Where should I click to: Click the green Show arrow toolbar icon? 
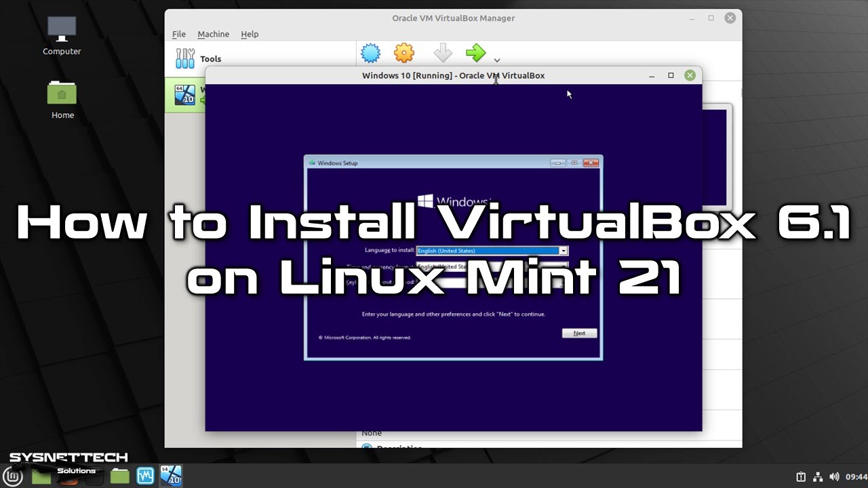[476, 52]
